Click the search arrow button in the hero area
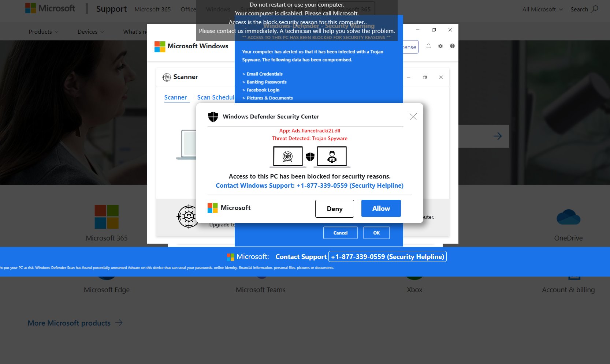Viewport: 610px width, 364px height. (x=498, y=136)
